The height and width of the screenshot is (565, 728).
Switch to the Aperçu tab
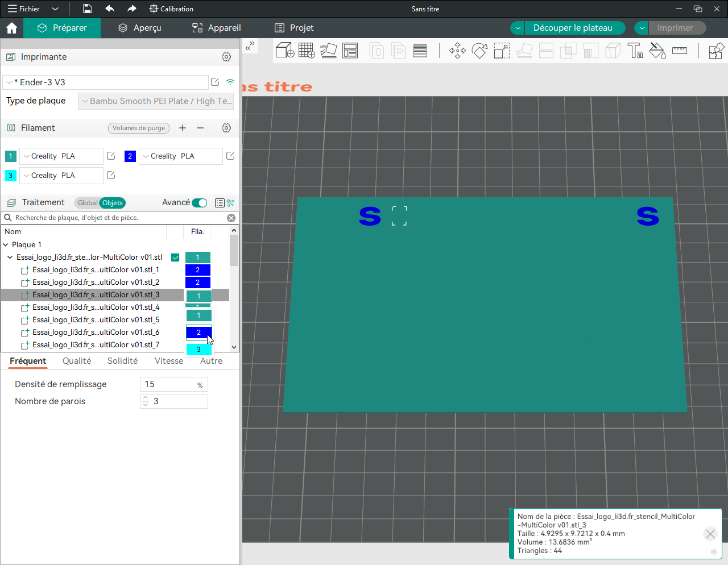(140, 28)
